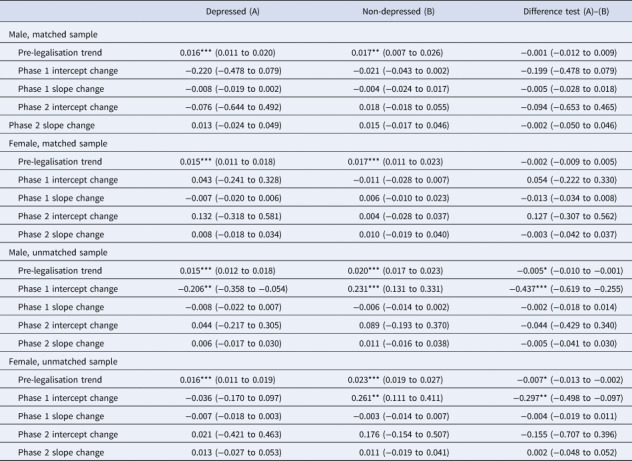Click cell 0.127 (−0.307 to 0.562)
Image resolution: width=632 pixels, height=461 pixels.
(x=572, y=216)
